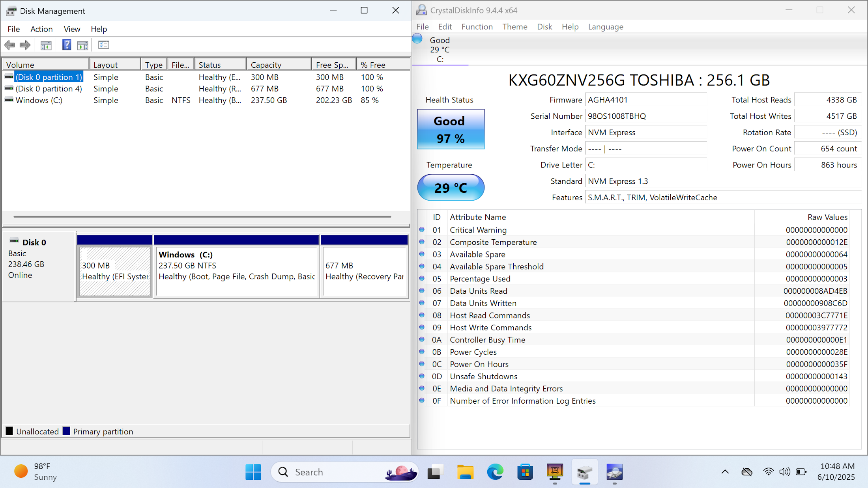Image resolution: width=868 pixels, height=488 pixels.
Task: Launch Microsoft Edge from the taskbar
Action: [x=495, y=472]
